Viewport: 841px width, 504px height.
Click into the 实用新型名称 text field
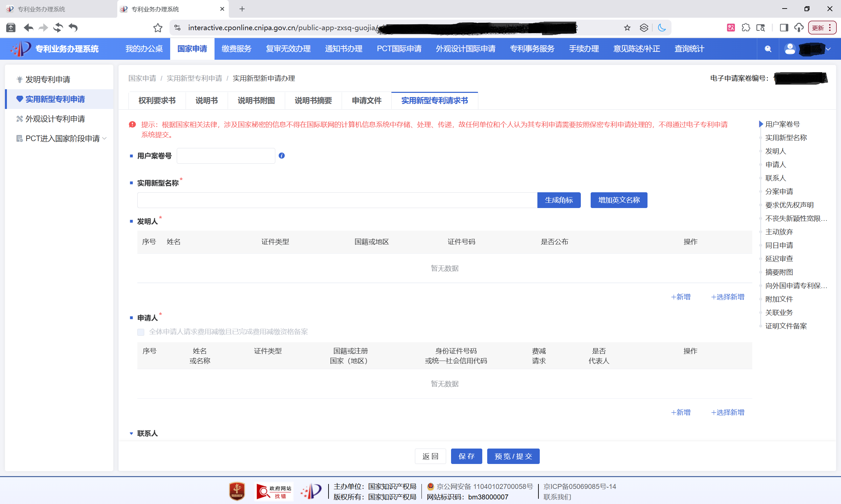[x=336, y=200]
